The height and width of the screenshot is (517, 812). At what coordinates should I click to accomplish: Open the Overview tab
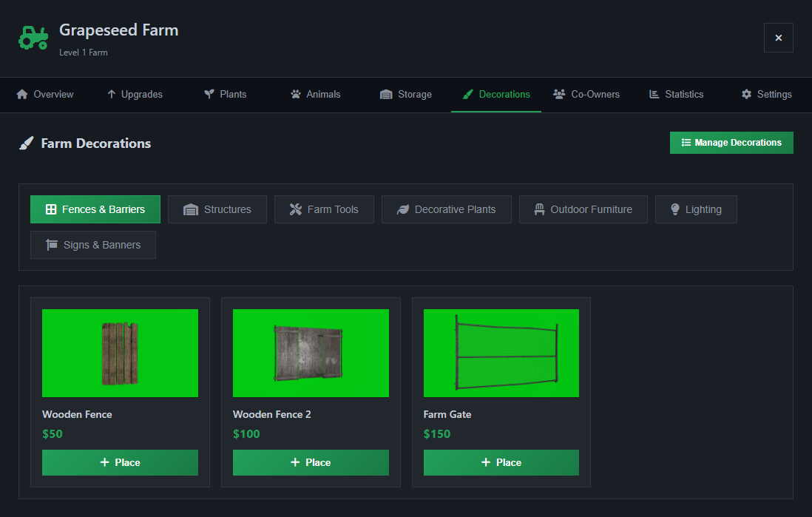pos(45,95)
